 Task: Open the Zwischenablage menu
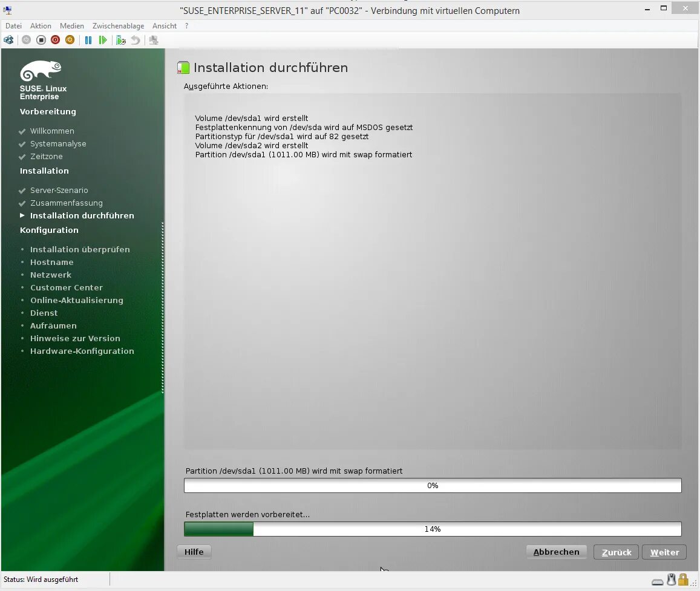(x=119, y=26)
